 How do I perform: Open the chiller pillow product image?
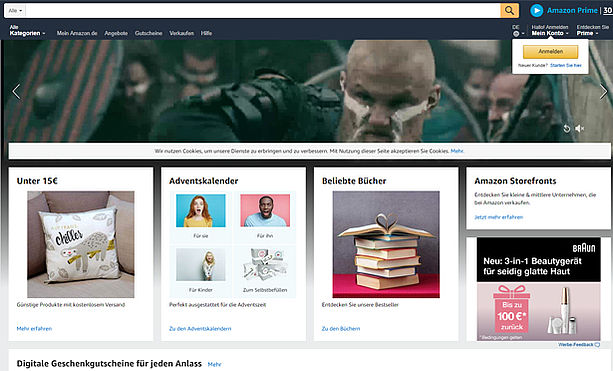(x=81, y=244)
